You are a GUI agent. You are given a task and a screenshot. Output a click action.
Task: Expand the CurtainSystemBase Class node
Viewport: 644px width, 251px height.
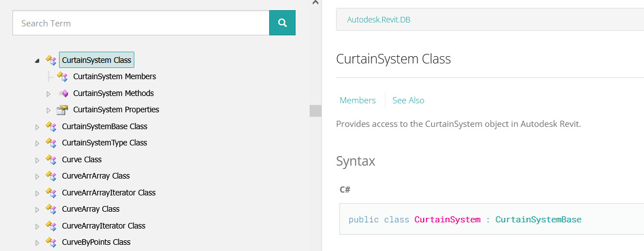coord(38,127)
